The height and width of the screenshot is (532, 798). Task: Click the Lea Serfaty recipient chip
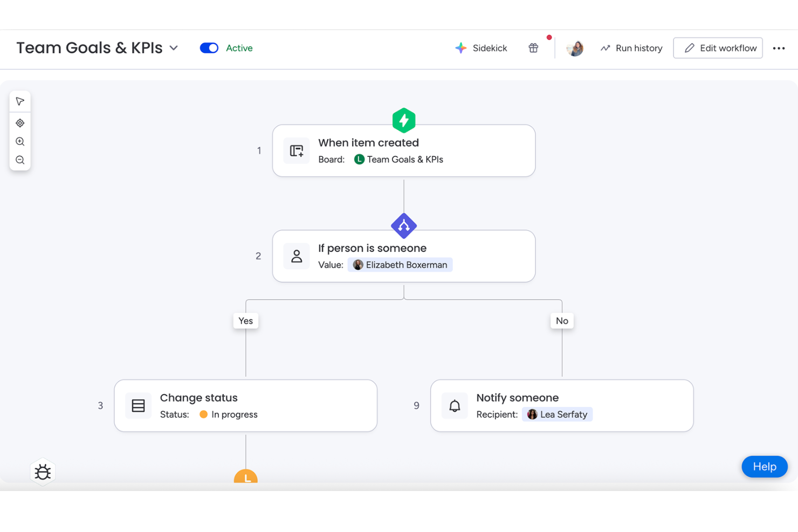click(x=557, y=414)
